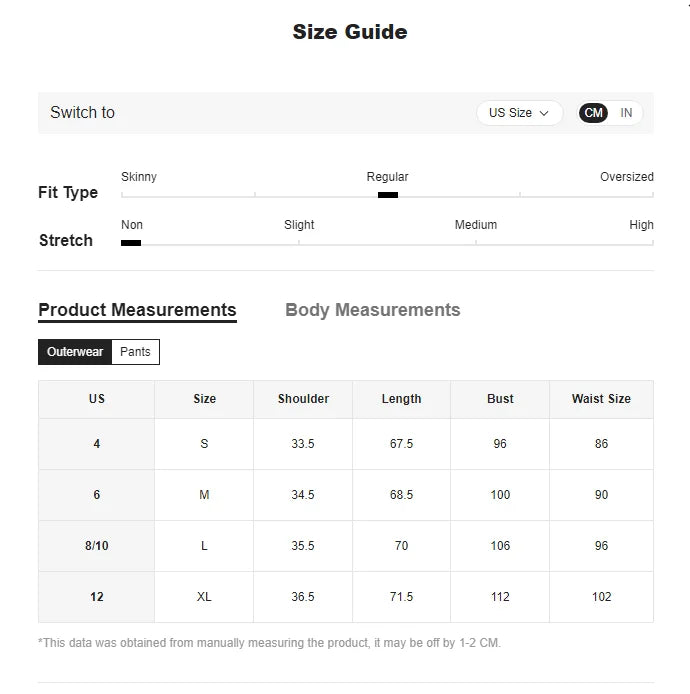Click the Oversized fit label
690x694 pixels.
tap(627, 177)
